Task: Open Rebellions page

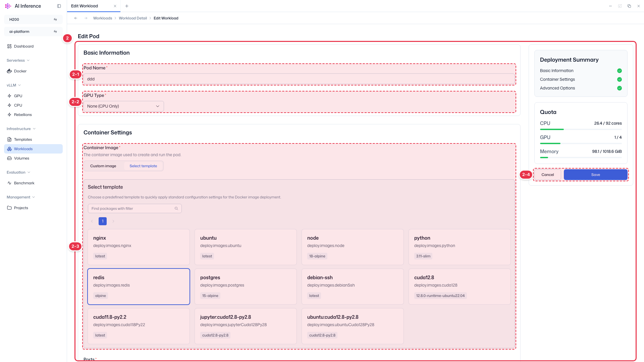Action: [33, 115]
